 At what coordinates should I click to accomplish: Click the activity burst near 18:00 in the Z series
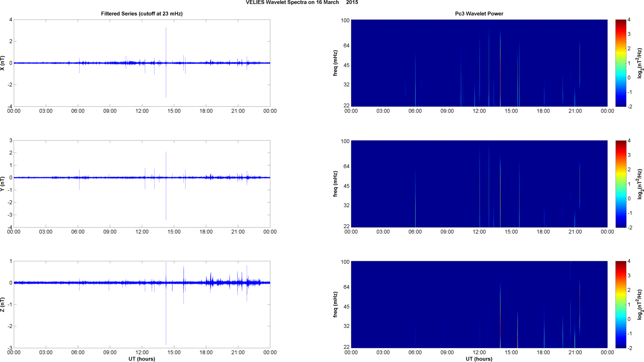tap(210, 282)
